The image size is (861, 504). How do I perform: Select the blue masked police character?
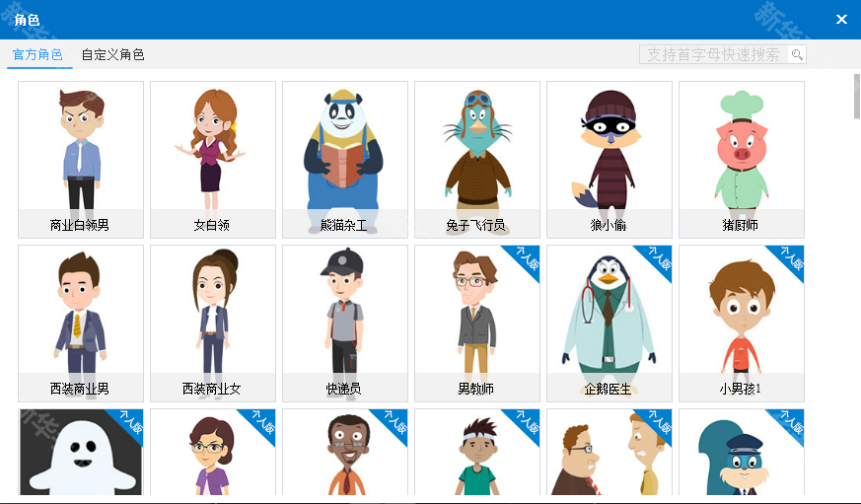coord(742,454)
